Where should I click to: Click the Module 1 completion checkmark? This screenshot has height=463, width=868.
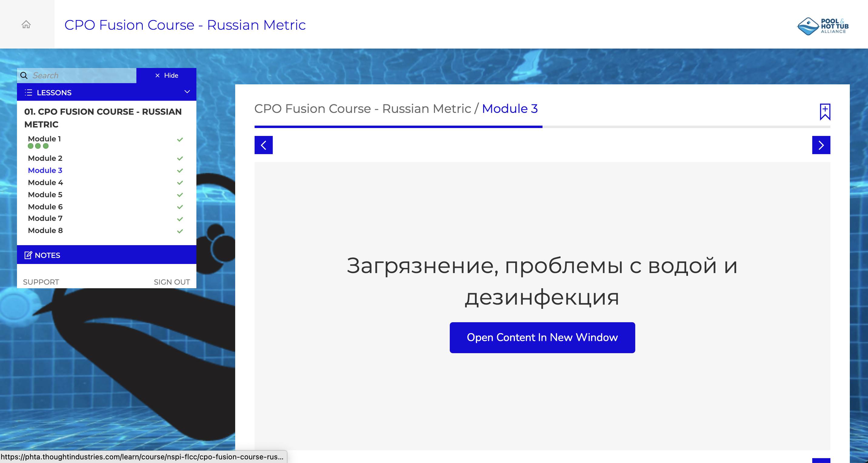[180, 140]
